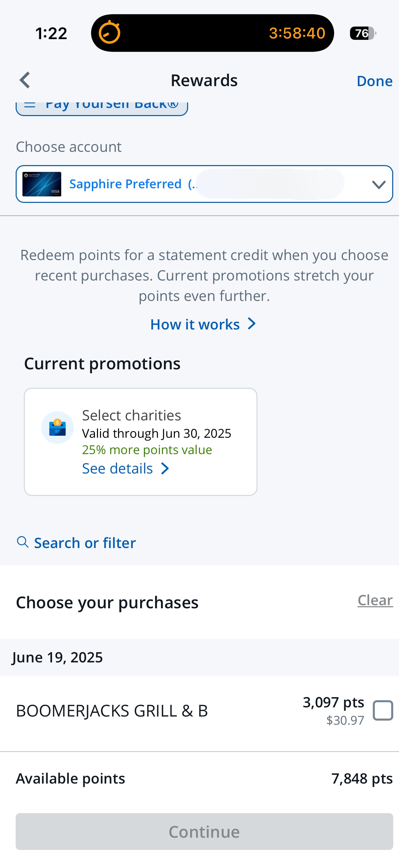The height and width of the screenshot is (868, 399).
Task: Tap the chevron beside How it works
Action: click(252, 324)
